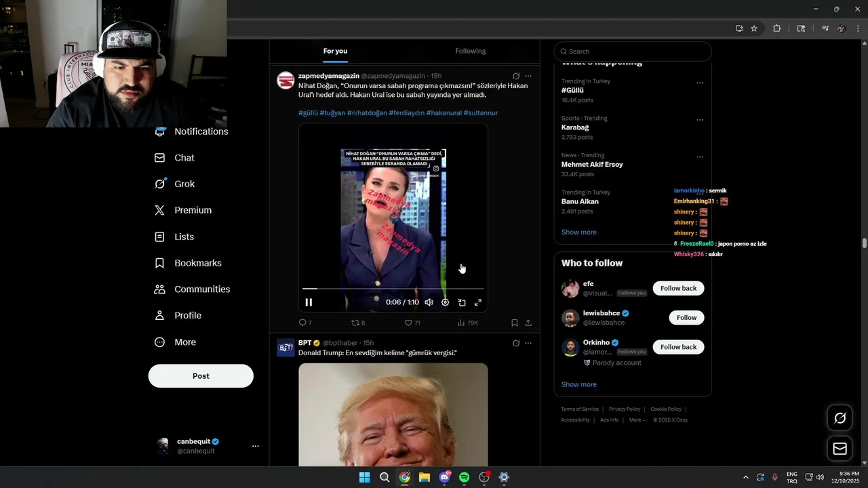Open trending topic Banu Alkan
Viewport: 868px width, 488px height.
(580, 201)
